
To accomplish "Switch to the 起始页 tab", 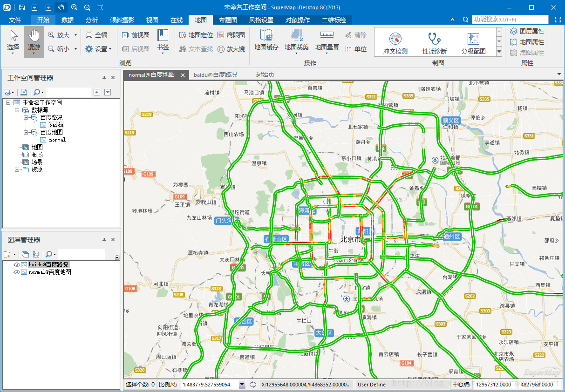I will (x=265, y=74).
